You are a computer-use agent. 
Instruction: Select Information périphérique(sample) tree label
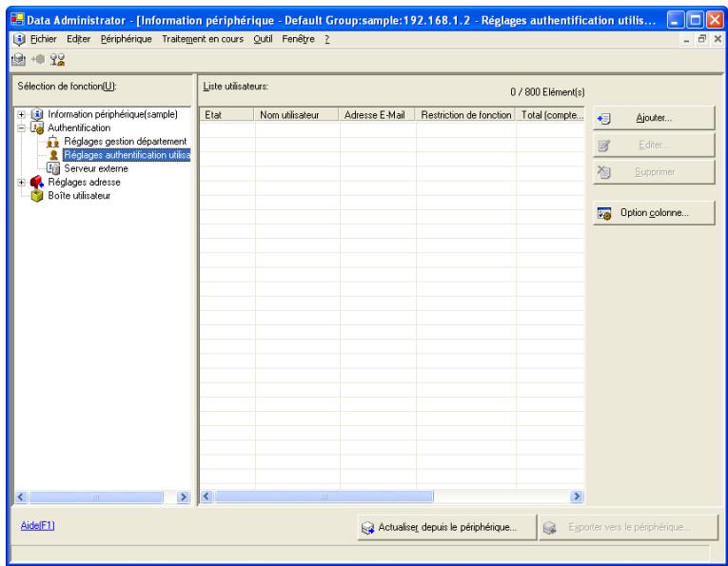113,114
